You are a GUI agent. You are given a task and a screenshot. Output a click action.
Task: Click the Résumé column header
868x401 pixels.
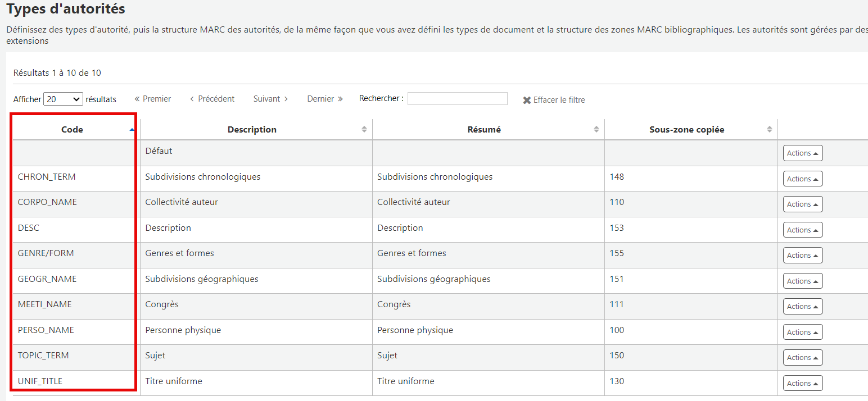point(488,130)
